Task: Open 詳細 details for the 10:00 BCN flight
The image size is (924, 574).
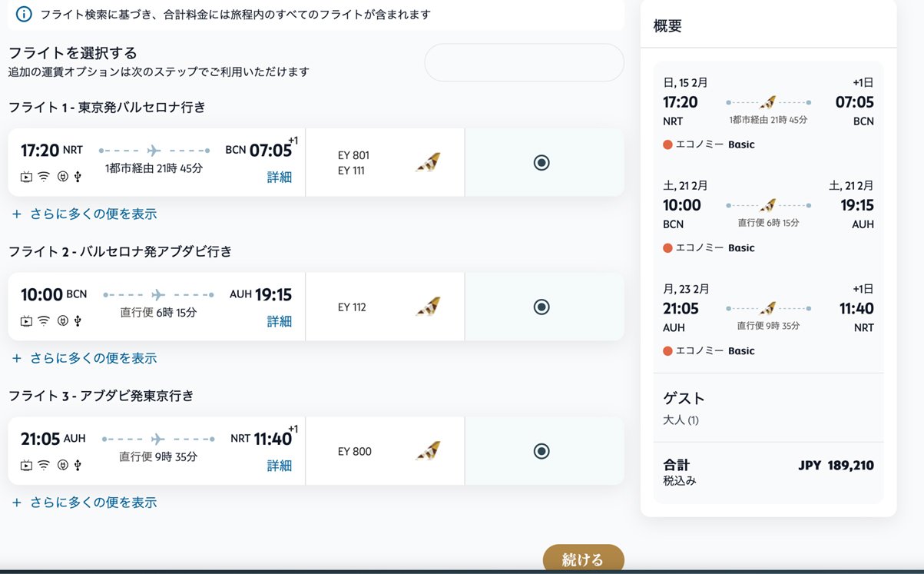Action: click(280, 321)
